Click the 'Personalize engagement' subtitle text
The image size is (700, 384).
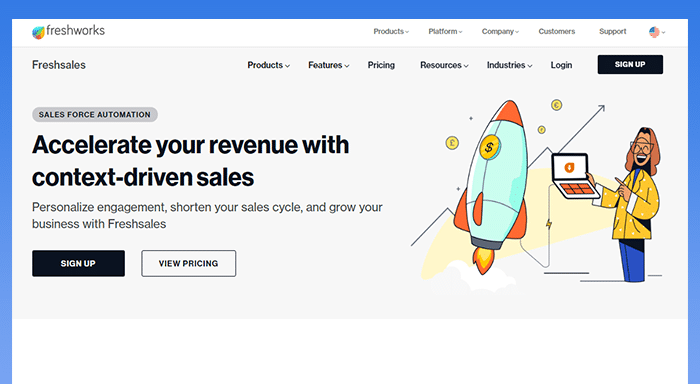point(207,215)
